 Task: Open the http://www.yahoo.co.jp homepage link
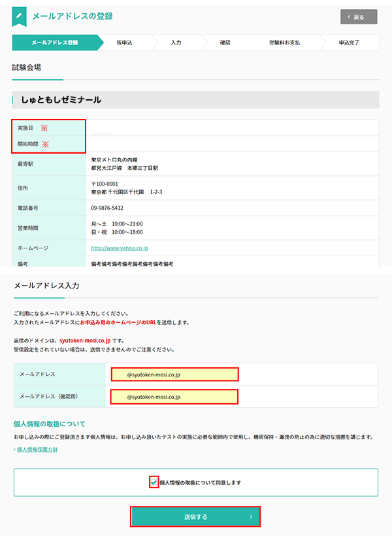[120, 248]
